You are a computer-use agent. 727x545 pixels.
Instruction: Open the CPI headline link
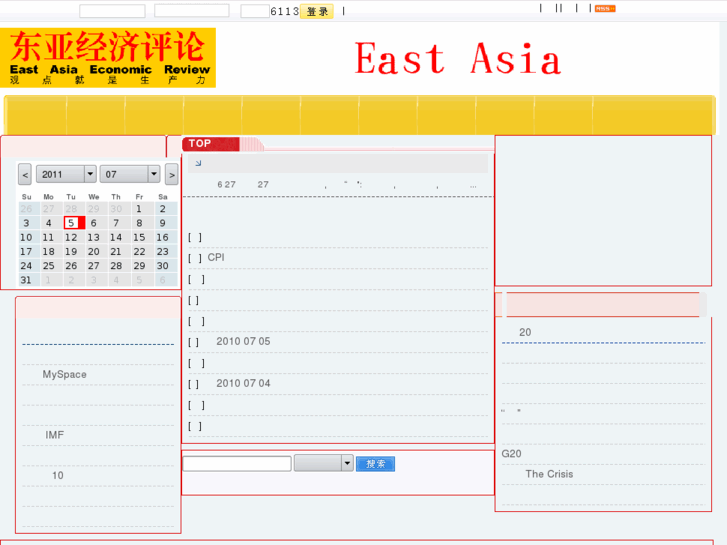216,257
